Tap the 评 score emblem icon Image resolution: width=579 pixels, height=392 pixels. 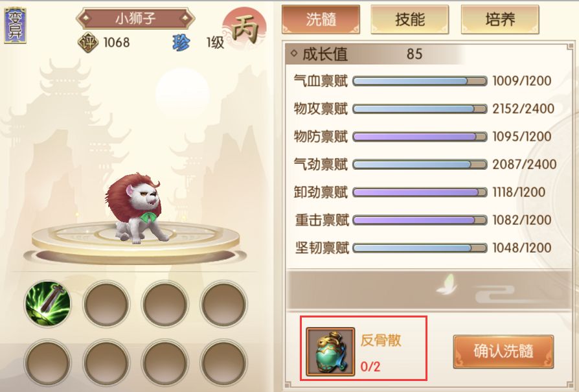(88, 43)
